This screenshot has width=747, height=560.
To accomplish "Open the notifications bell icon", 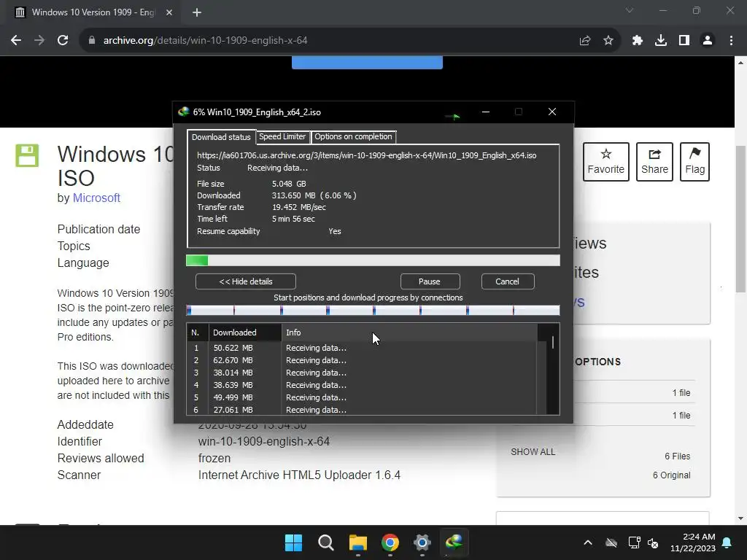I will tap(727, 542).
